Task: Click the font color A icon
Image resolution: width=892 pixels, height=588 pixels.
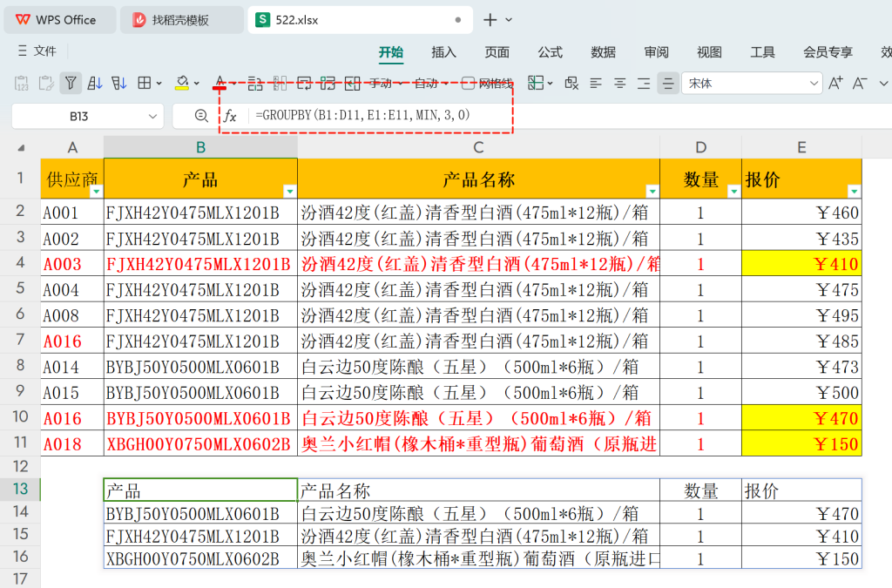Action: click(x=220, y=84)
